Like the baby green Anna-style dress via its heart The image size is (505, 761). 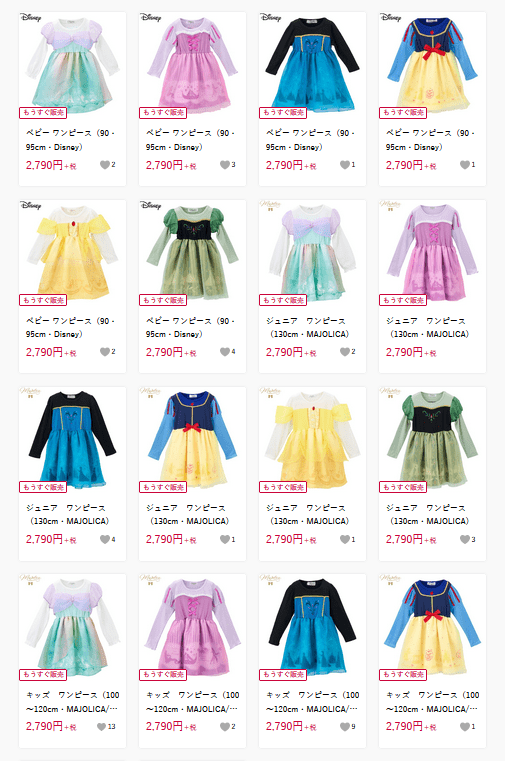(225, 351)
